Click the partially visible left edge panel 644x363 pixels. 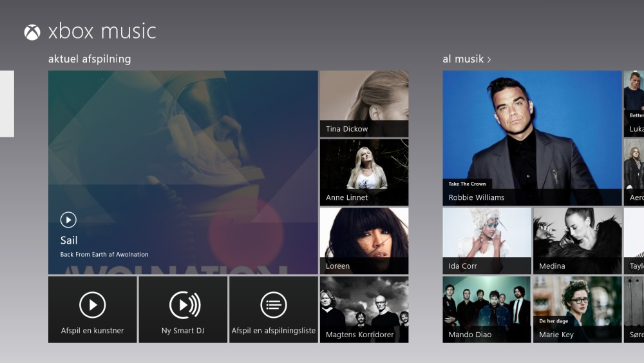[7, 104]
